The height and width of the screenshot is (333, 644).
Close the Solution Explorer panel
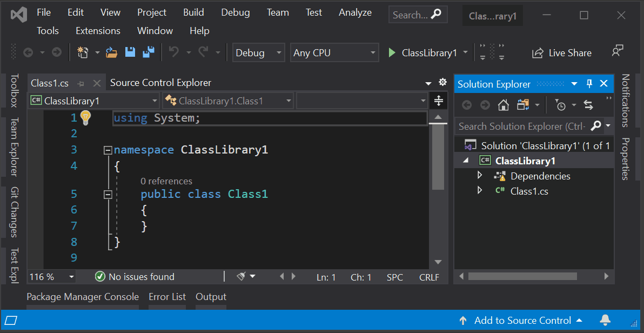pyautogui.click(x=603, y=84)
